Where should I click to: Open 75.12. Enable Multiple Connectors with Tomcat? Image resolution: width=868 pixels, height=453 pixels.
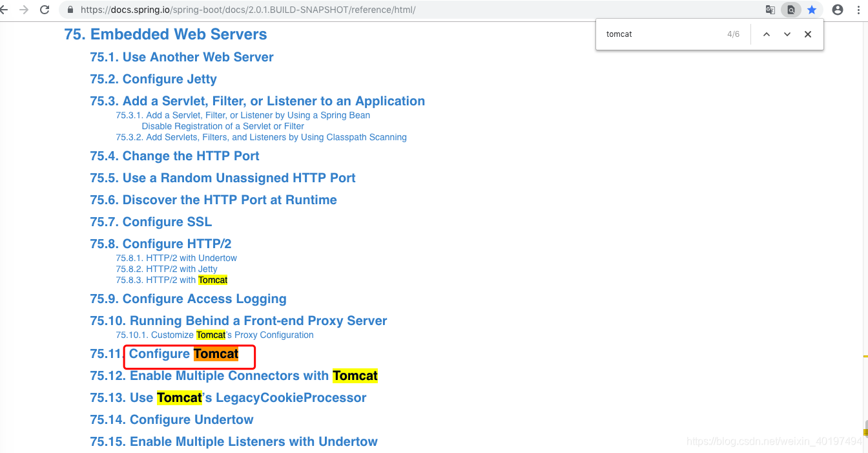[x=234, y=375]
